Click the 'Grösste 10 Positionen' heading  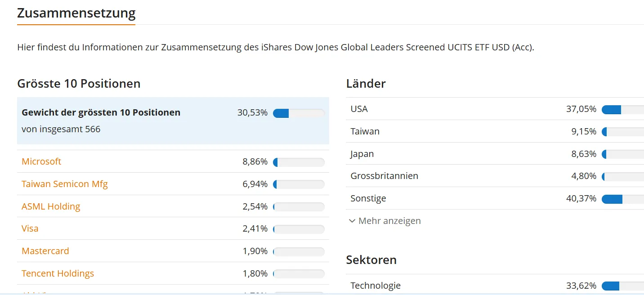coord(79,84)
